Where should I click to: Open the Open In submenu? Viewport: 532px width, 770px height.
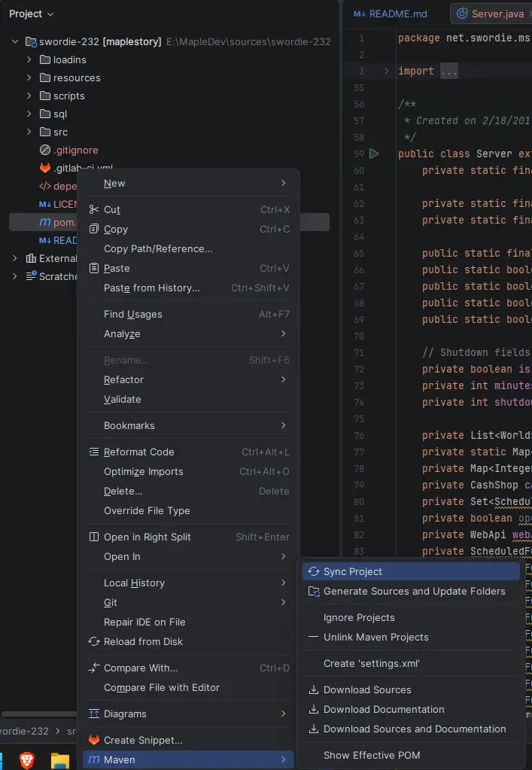pyautogui.click(x=189, y=557)
